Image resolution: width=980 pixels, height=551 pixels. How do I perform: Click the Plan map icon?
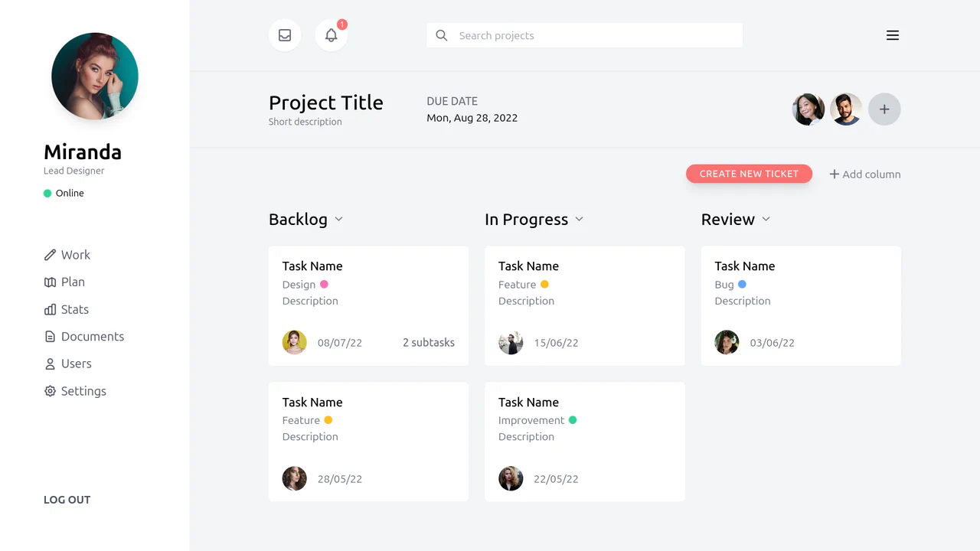coord(50,282)
